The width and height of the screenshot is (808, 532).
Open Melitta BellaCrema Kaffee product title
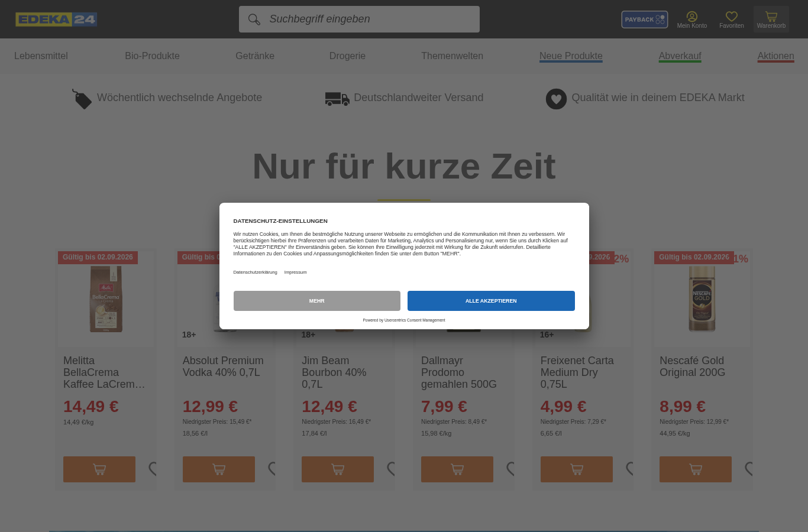tap(105, 372)
